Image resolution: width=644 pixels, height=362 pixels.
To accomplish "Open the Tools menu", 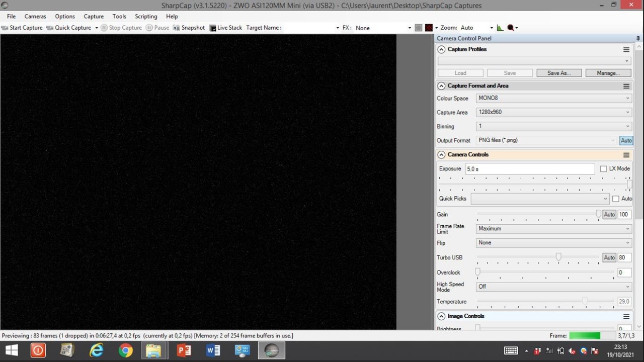I will [119, 16].
